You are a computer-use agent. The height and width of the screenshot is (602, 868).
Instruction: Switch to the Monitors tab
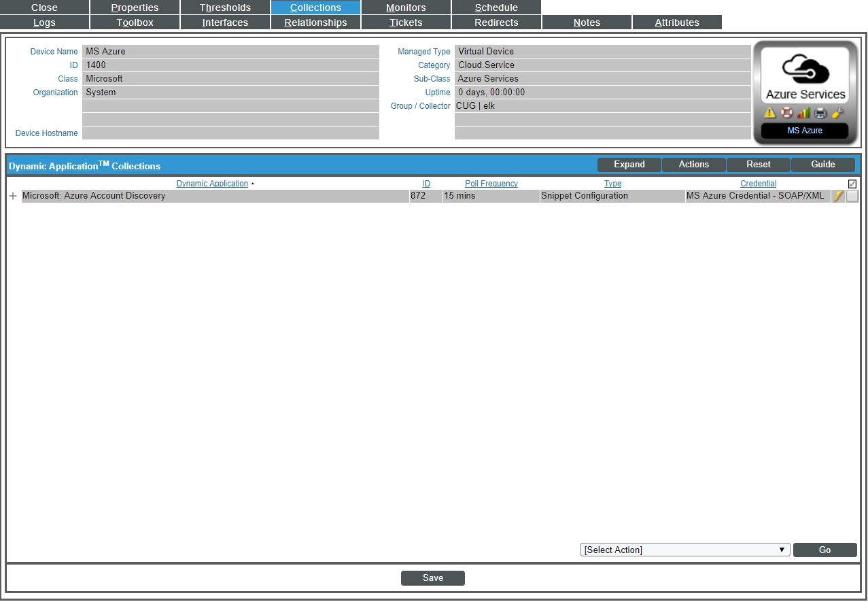coord(405,7)
